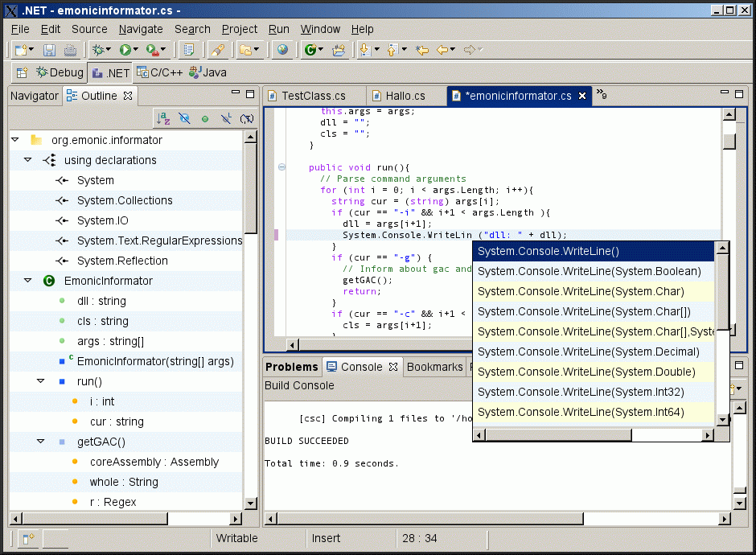Collapse the EmonicInformator class node

coord(27,281)
